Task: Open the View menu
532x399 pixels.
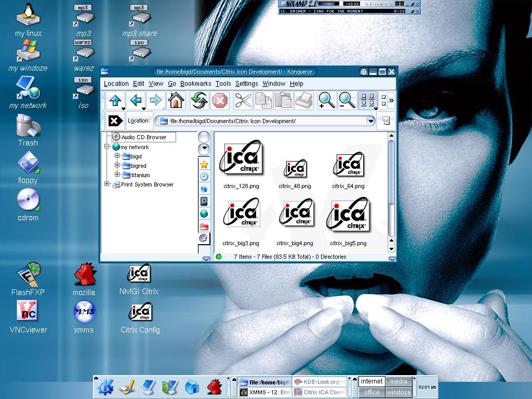Action: [x=156, y=84]
